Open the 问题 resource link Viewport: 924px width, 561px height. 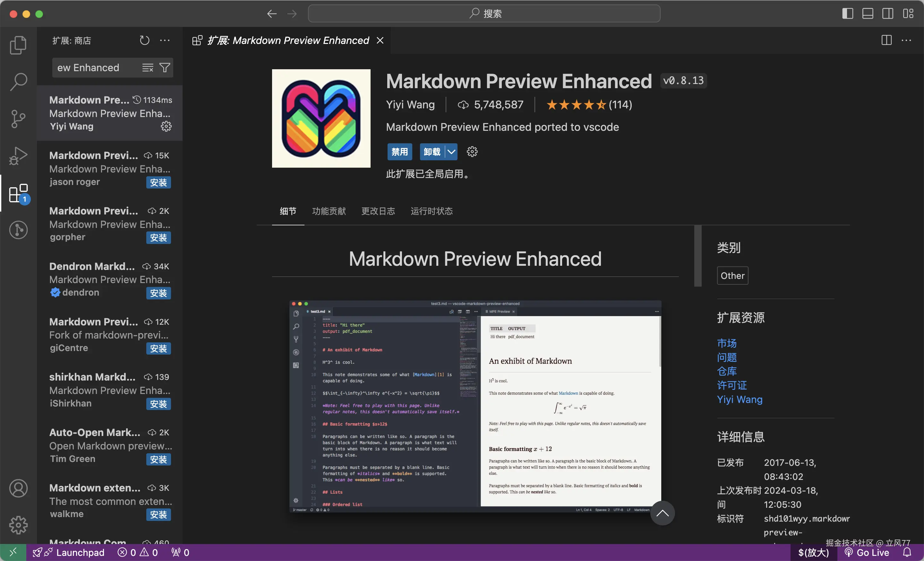pos(727,357)
